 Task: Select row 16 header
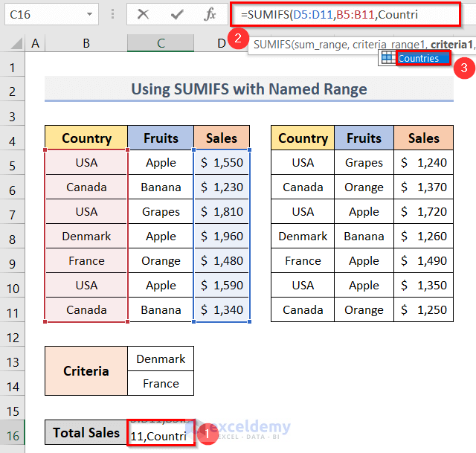12,433
